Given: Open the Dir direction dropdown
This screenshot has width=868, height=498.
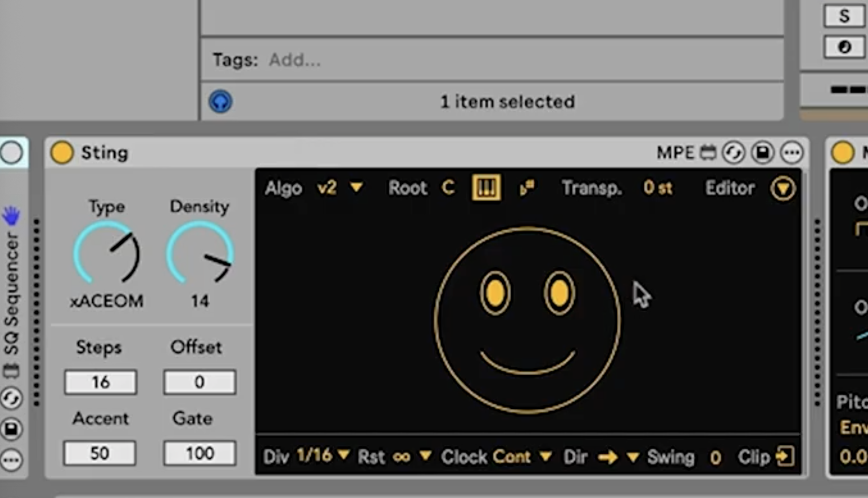Looking at the screenshot, I should (632, 457).
